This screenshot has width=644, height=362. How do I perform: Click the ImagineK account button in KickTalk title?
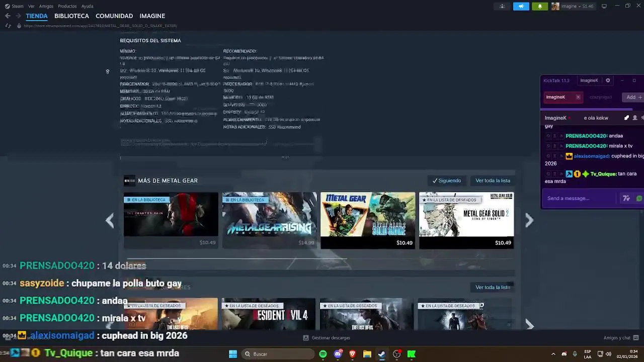pos(589,80)
